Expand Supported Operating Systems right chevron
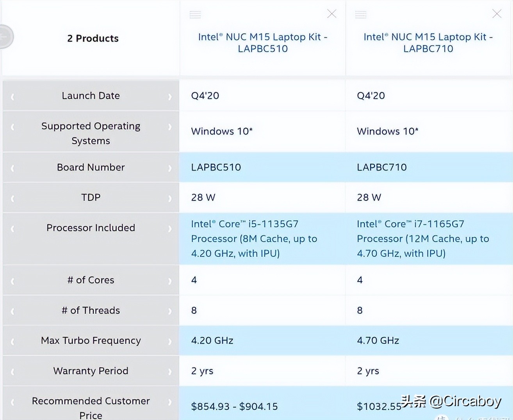The height and width of the screenshot is (420, 513). [x=170, y=127]
